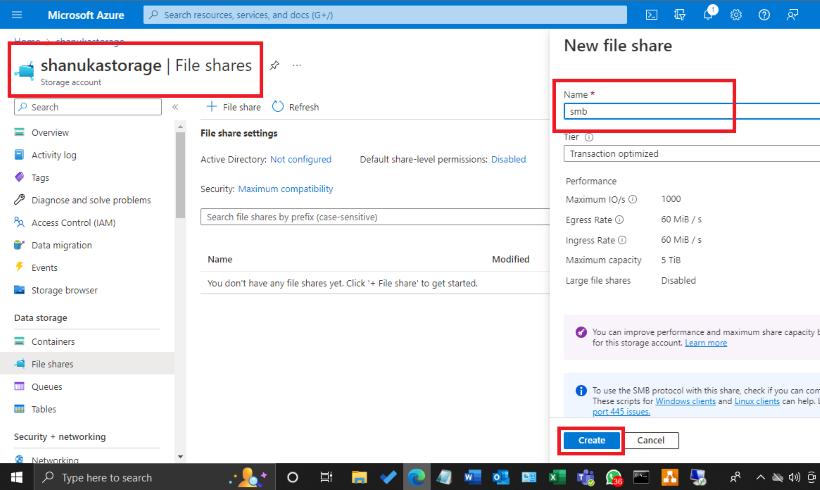
Task: Click the left menu scrollbar up arrow
Action: coord(180,127)
